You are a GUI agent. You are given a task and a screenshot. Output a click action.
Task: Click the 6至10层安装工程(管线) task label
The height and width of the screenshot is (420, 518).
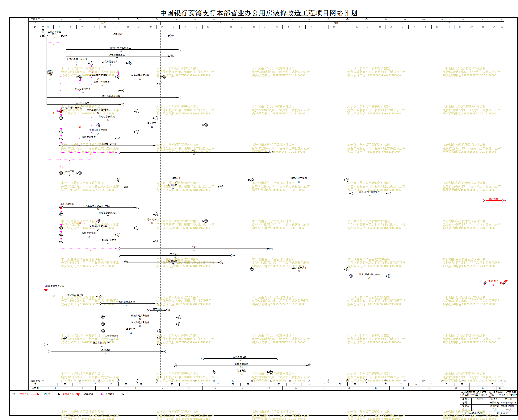(98, 206)
